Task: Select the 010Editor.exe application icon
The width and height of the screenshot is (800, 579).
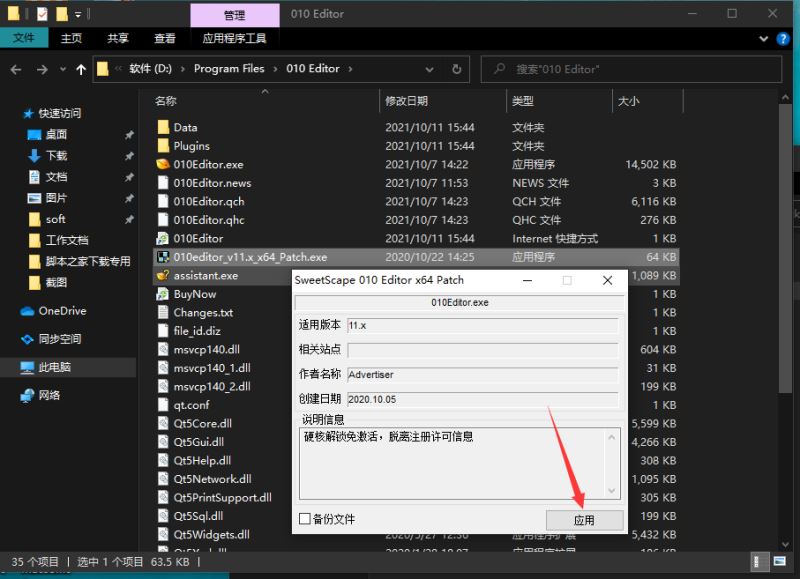Action: 163,164
